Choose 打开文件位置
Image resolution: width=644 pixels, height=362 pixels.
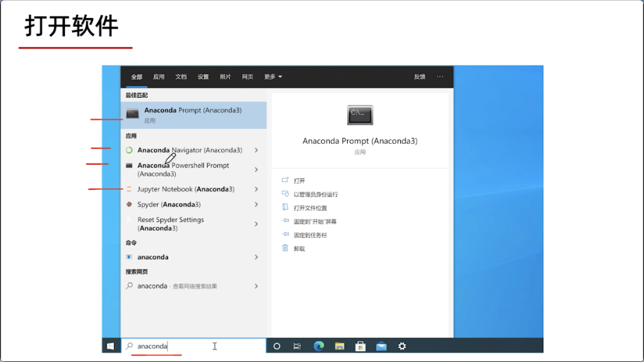pyautogui.click(x=311, y=208)
